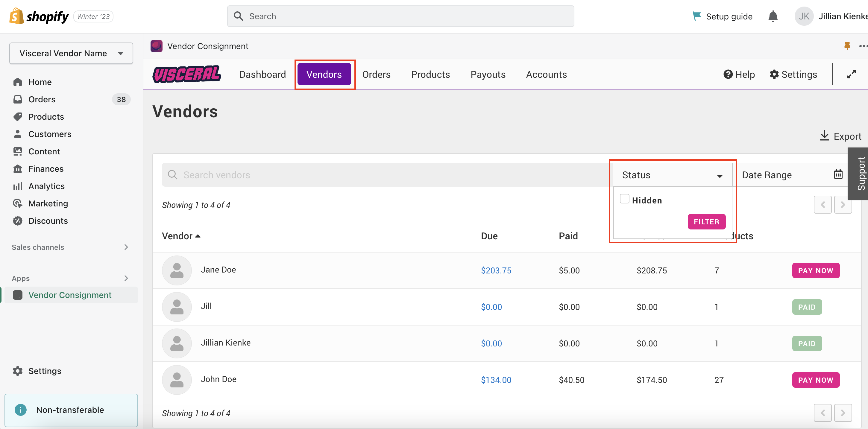Click PAY NOW for Jane Doe
This screenshot has width=868, height=429.
tap(815, 270)
